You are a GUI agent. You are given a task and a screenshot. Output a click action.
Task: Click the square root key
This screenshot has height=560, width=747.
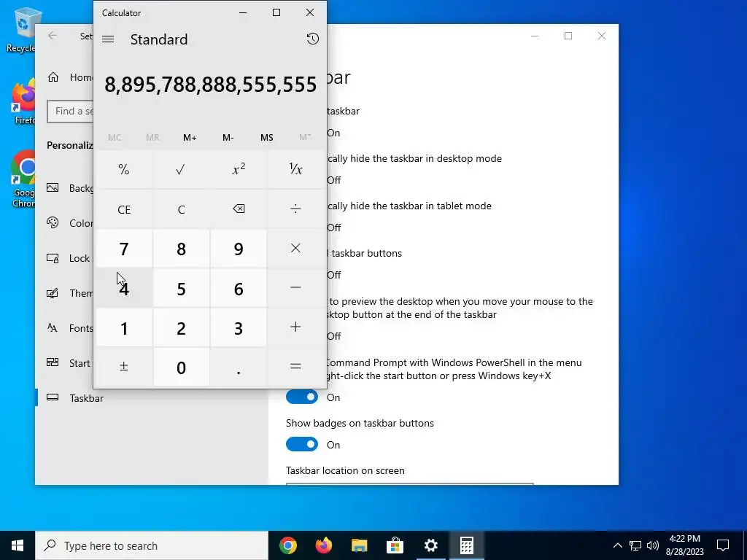181,169
